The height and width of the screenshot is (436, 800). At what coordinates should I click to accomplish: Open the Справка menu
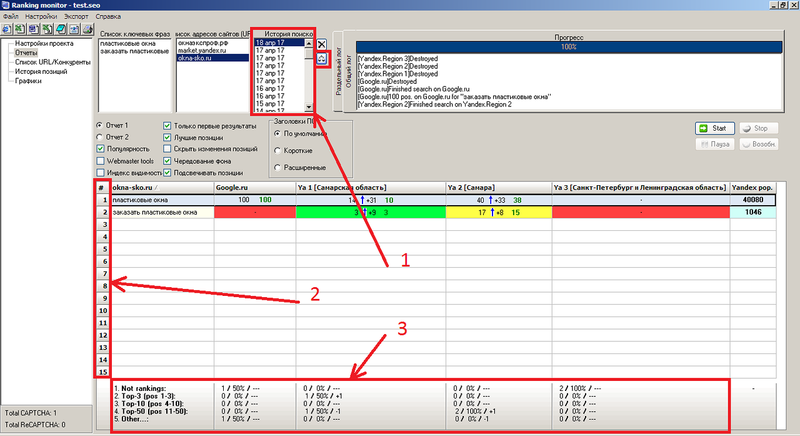coord(110,17)
